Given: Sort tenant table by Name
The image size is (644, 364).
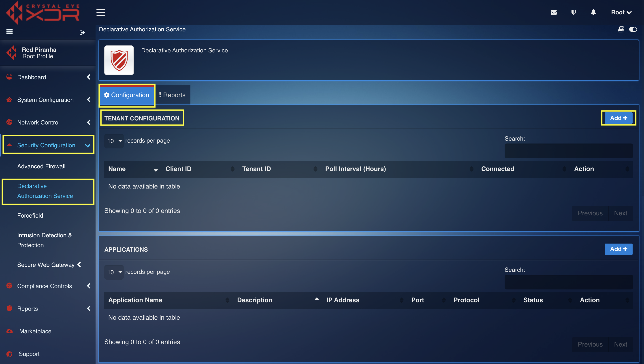Looking at the screenshot, I should [133, 169].
